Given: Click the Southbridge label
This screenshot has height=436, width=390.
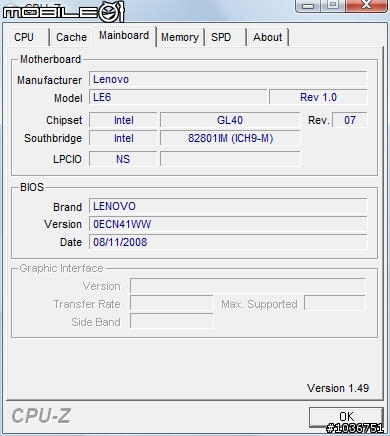Looking at the screenshot, I should point(53,138).
